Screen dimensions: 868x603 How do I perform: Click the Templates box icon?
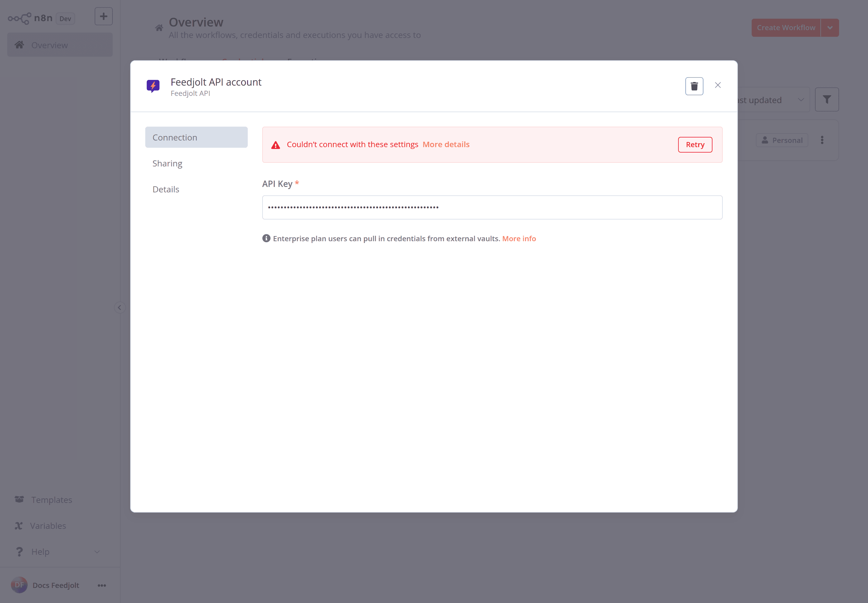(19, 500)
